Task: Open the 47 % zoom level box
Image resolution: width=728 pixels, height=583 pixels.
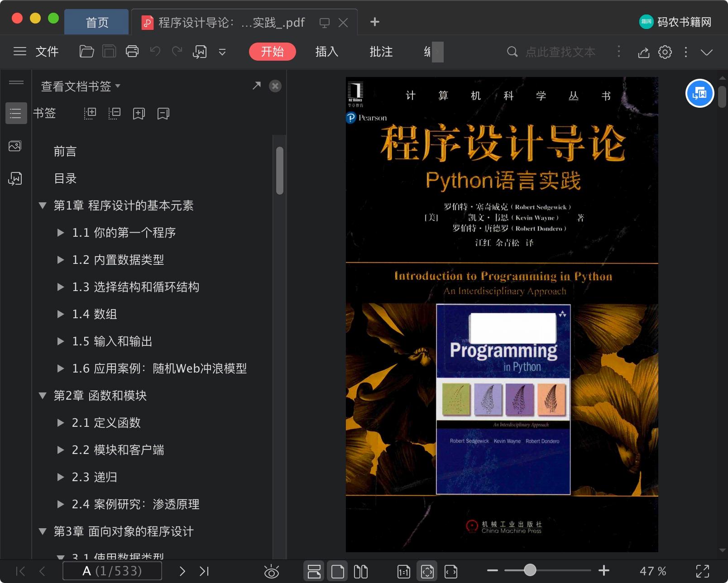Action: 653,571
